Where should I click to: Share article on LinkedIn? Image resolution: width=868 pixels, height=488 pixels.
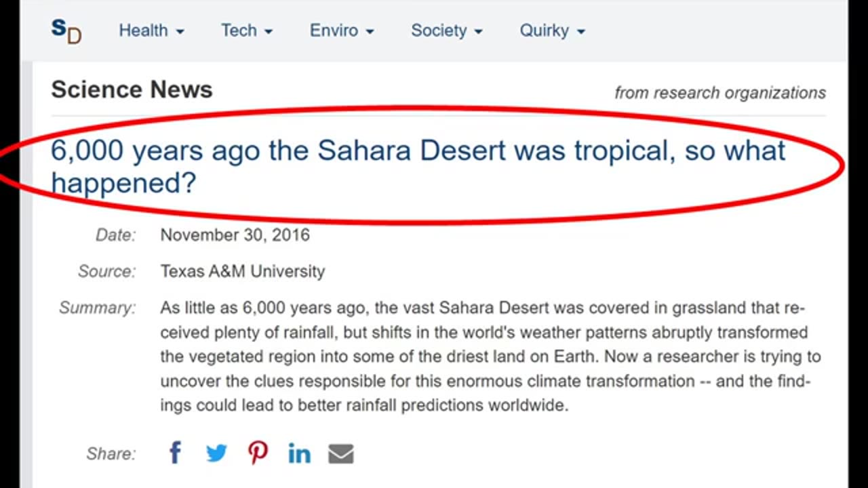pos(299,453)
